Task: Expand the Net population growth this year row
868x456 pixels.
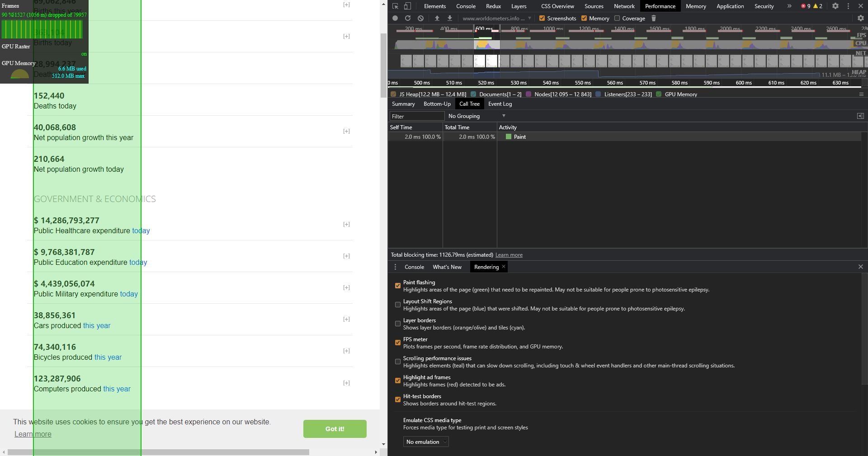Action: (346, 131)
